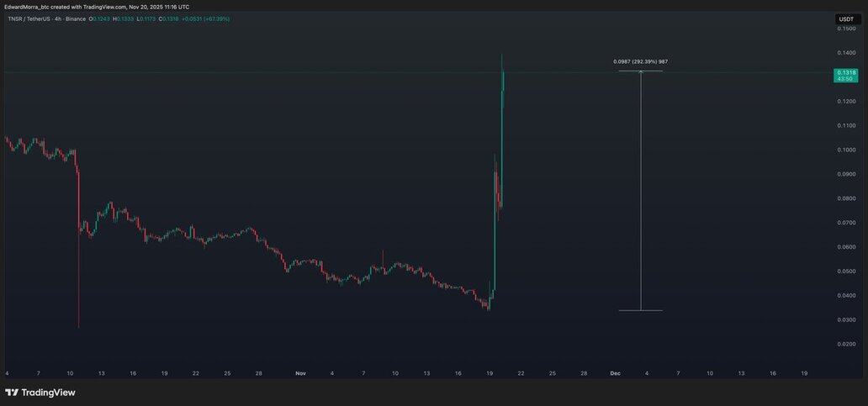Click the 0.0700 price axis label
The height and width of the screenshot is (406, 868).
coord(845,223)
